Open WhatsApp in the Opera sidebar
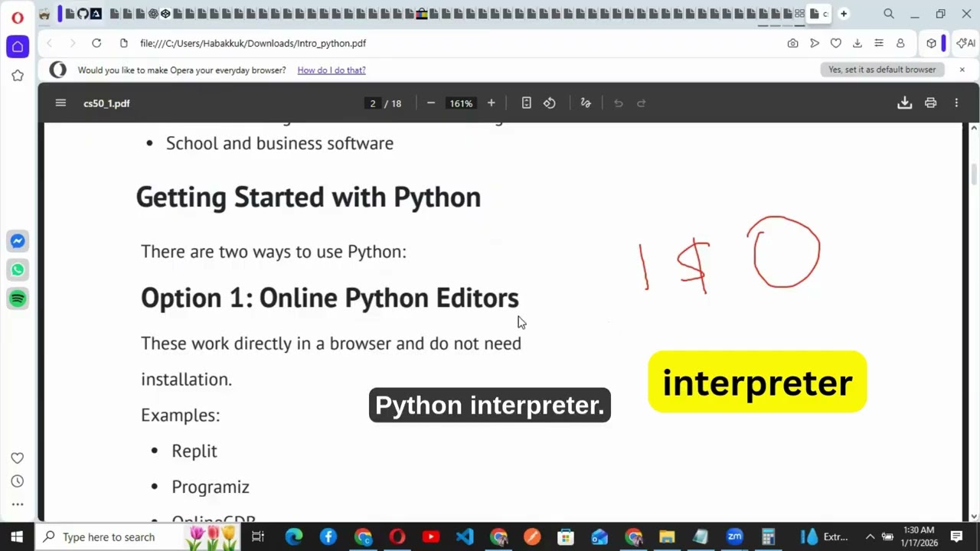The image size is (980, 551). [x=18, y=269]
